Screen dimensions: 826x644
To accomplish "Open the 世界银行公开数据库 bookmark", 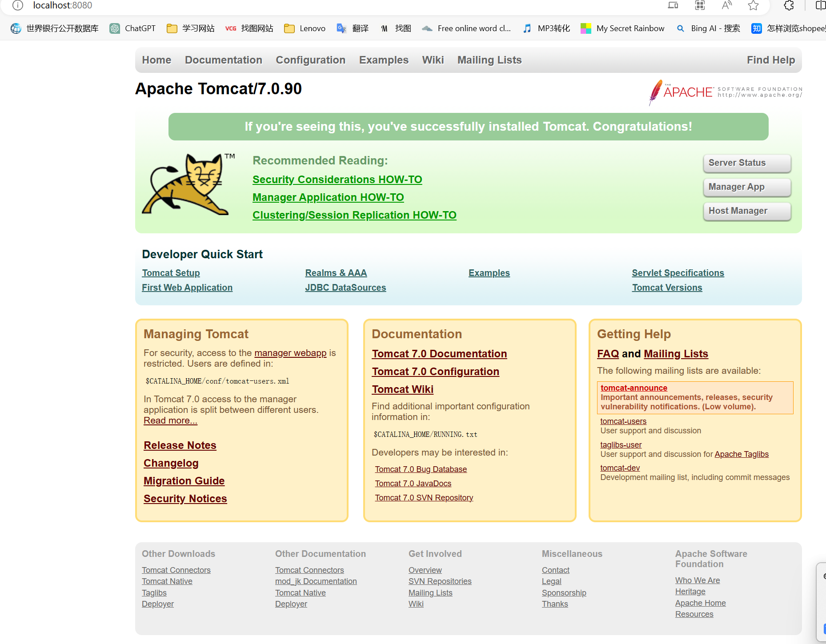I will tap(55, 28).
